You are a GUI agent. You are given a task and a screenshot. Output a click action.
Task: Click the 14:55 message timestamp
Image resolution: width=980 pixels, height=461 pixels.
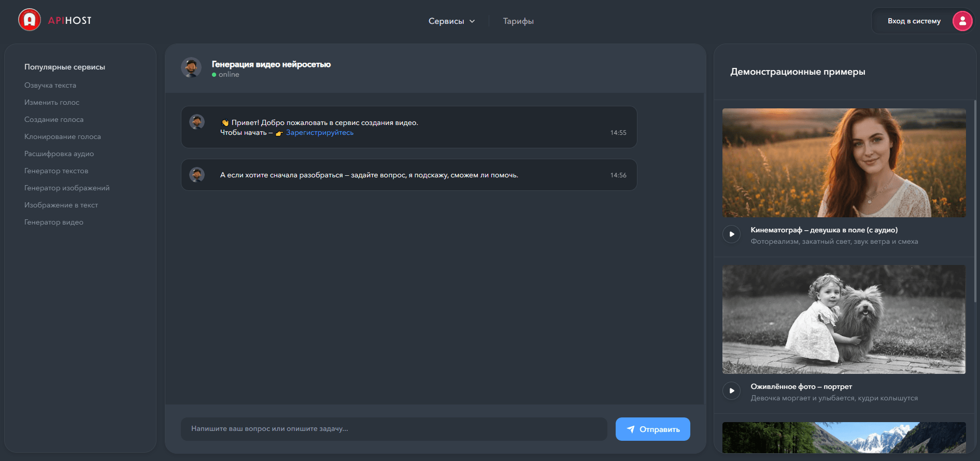pyautogui.click(x=618, y=133)
